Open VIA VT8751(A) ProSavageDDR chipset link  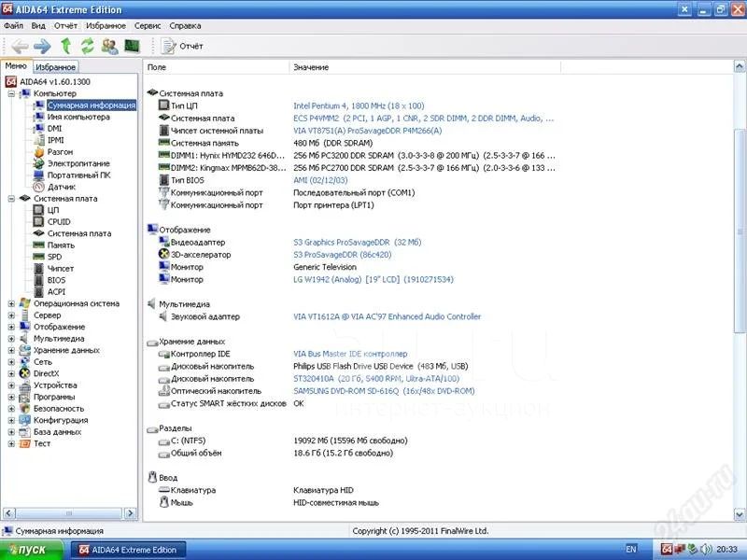[368, 131]
